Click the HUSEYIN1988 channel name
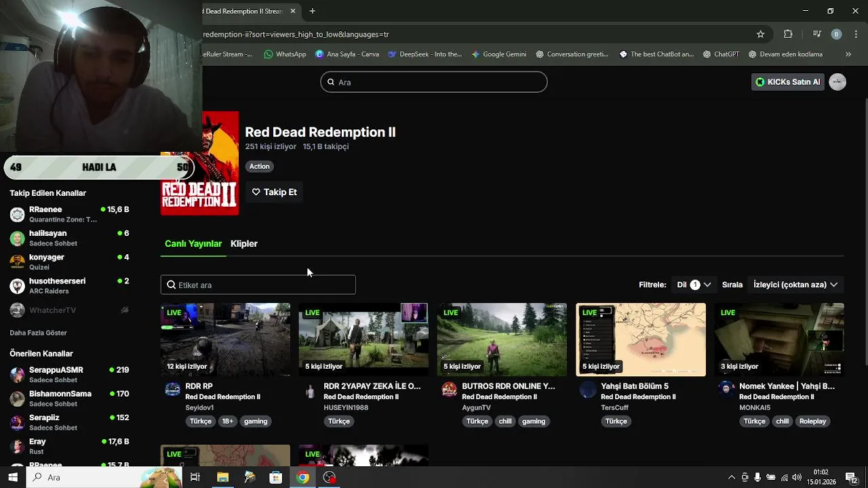This screenshot has width=868, height=488. pos(346,407)
